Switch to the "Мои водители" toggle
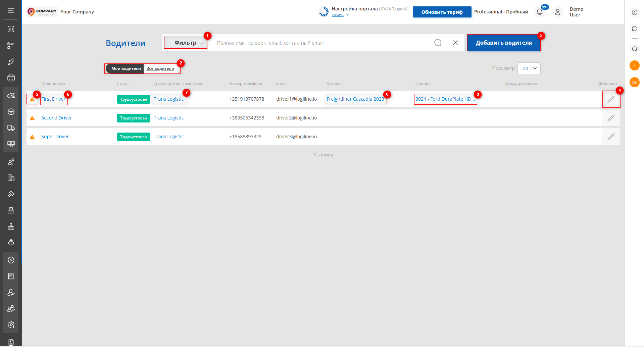 tap(126, 68)
